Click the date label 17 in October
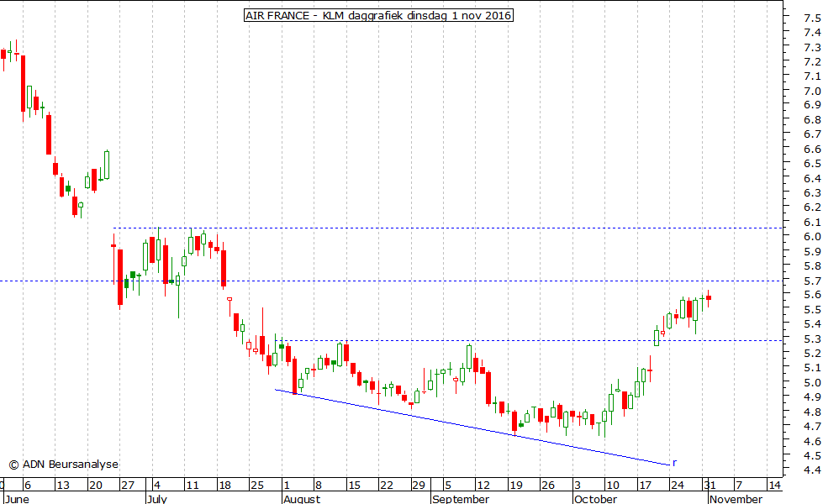This screenshot has width=823, height=504. 645,486
